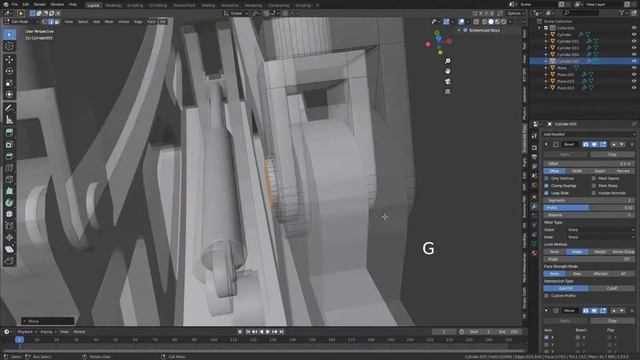This screenshot has width=640, height=360.
Task: Disable Clamp Overlap checkbox
Action: pos(547,186)
